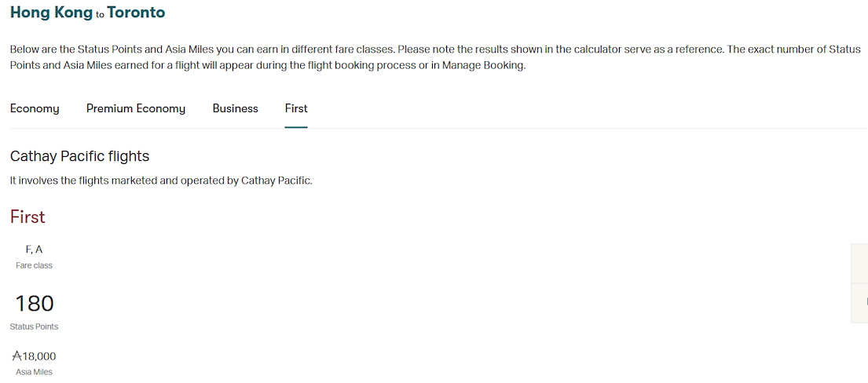Click the small 'to' between city names
The height and width of the screenshot is (383, 868).
click(x=100, y=14)
